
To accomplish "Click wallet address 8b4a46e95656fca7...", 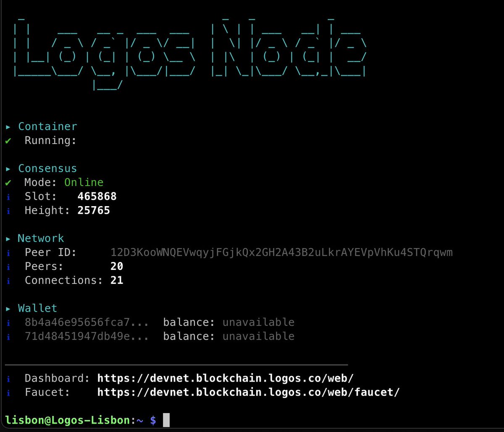I will click(x=87, y=322).
